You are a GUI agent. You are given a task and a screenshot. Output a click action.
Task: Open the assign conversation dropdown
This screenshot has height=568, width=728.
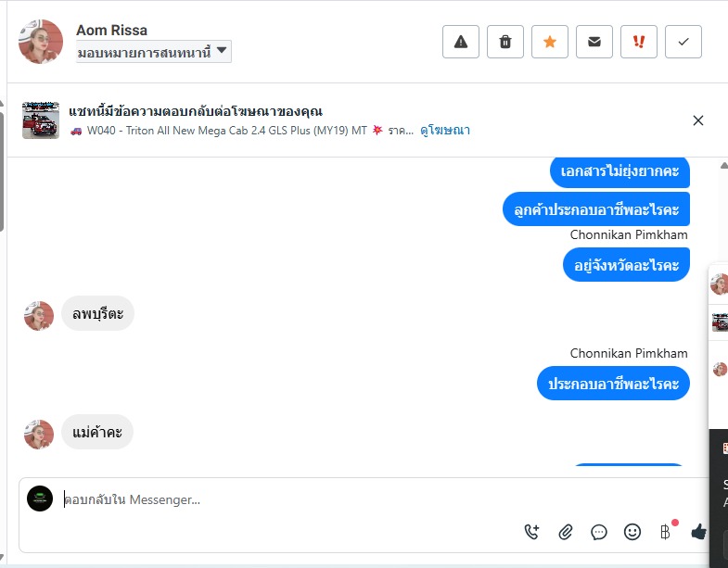click(x=154, y=52)
